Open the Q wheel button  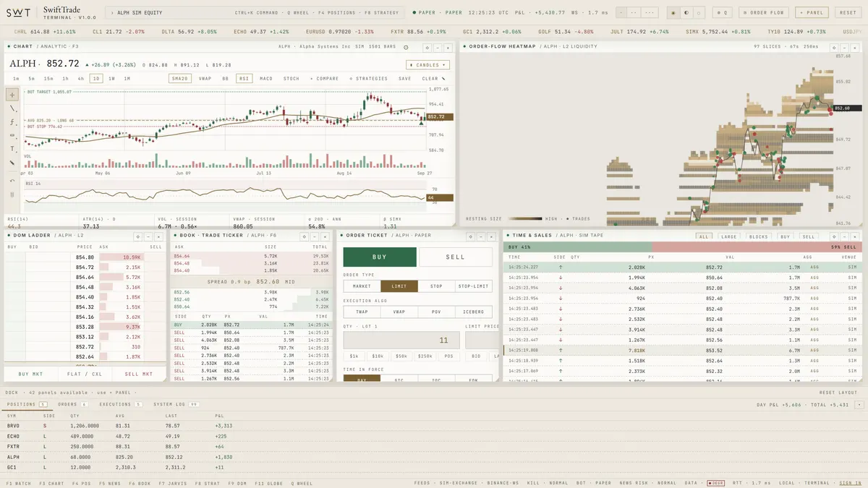(x=722, y=13)
